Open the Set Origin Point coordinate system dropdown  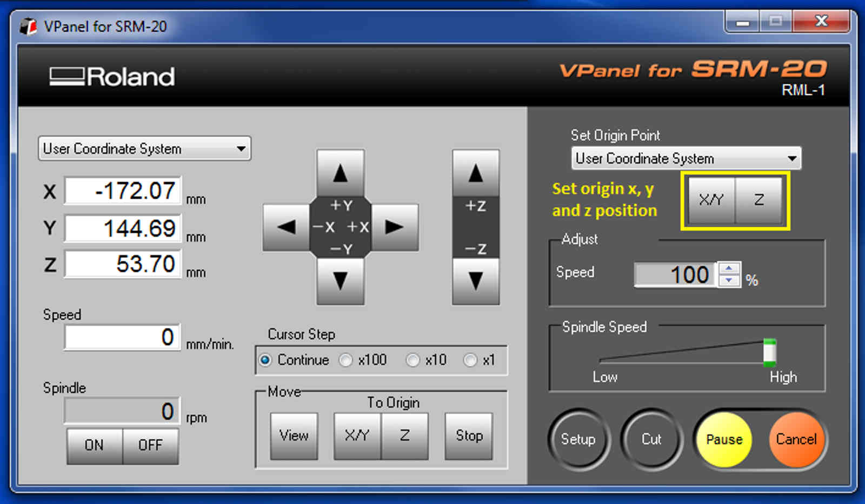pyautogui.click(x=686, y=158)
